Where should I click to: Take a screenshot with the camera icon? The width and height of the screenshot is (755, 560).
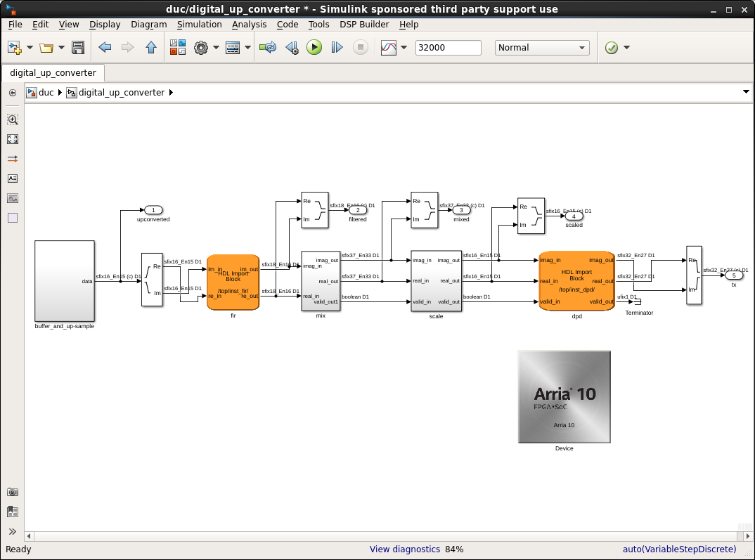[13, 493]
